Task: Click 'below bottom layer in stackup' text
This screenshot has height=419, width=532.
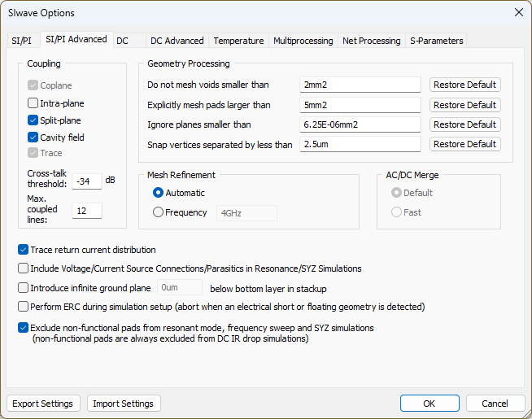Action: [268, 289]
